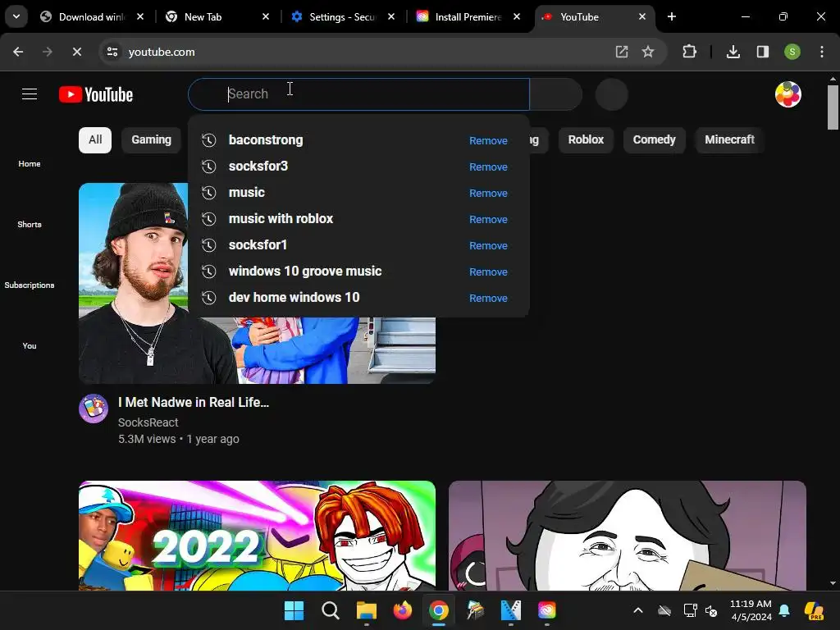Screen dimensions: 840x630
Task: Open the cartoon face video thumbnail
Action: [628, 536]
